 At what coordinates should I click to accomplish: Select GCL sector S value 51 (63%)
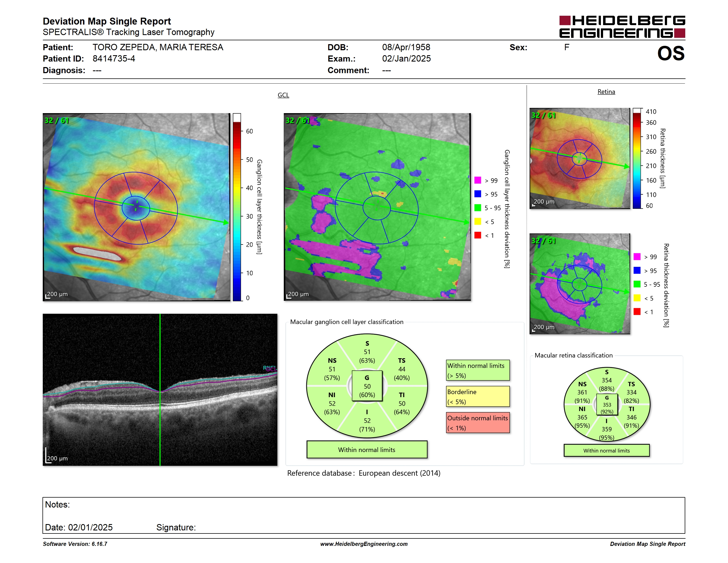tap(367, 352)
